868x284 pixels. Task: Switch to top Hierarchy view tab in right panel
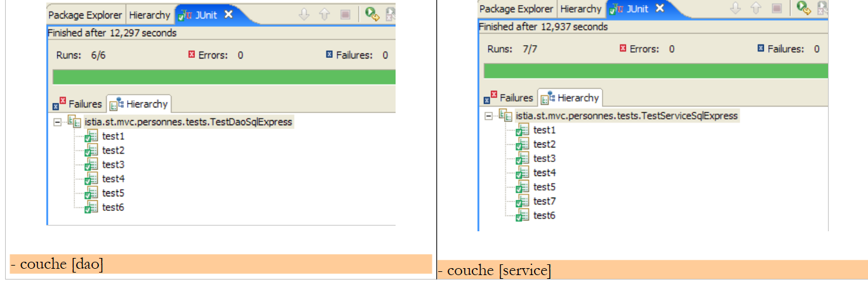[580, 9]
